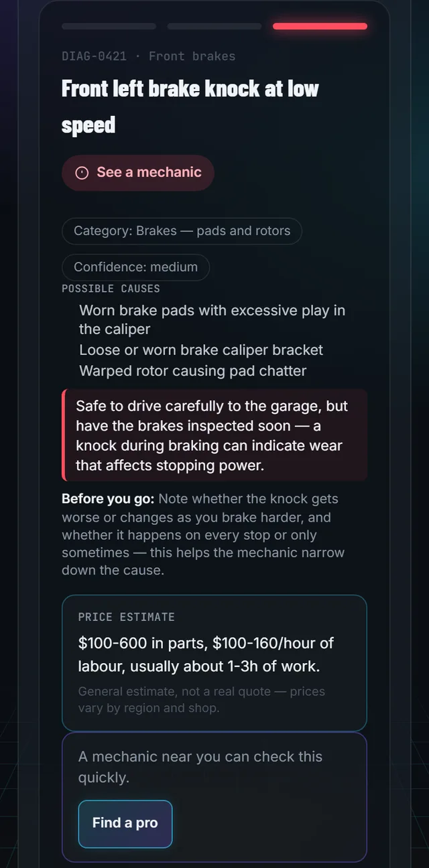Select the Worn brake pads cause item

(x=212, y=319)
